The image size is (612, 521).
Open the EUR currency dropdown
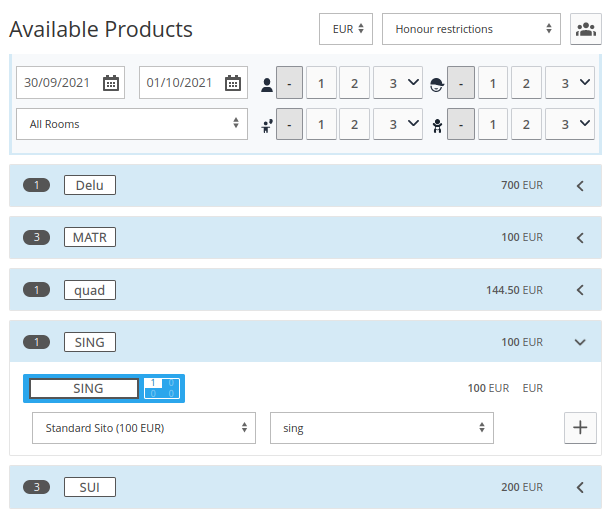coord(346,29)
